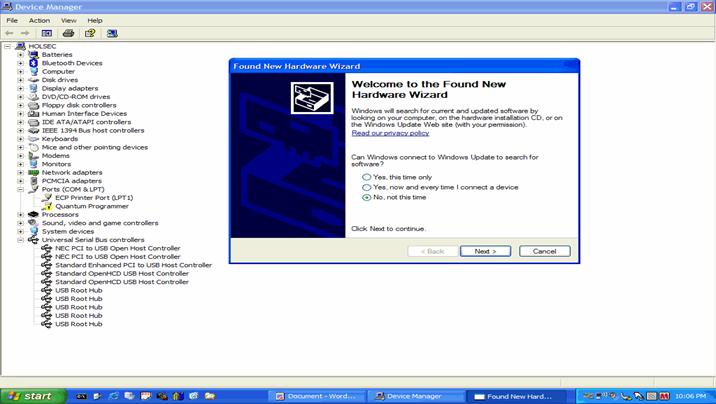Select the DVD/CD-ROM drives icon
716x404 pixels.
click(x=33, y=97)
